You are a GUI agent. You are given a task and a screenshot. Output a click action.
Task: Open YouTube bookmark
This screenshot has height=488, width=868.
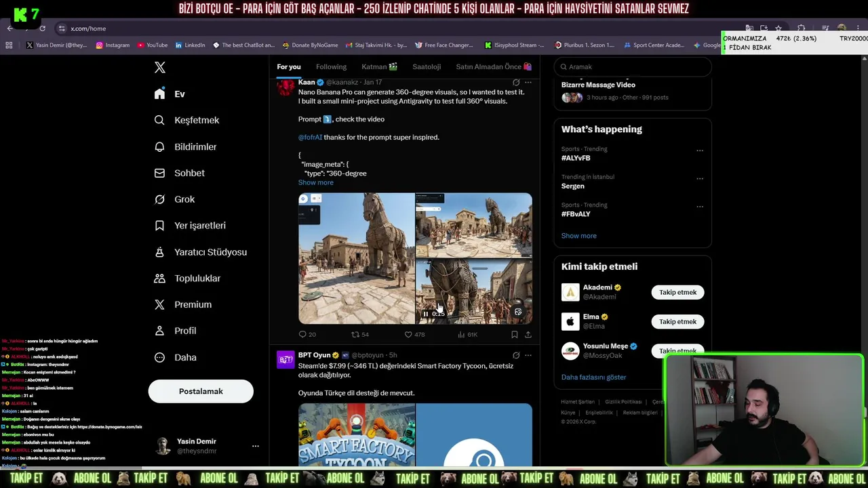pyautogui.click(x=152, y=45)
